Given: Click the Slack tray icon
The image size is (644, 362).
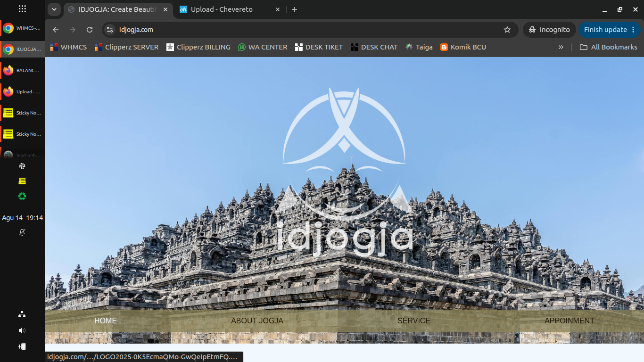Looking at the screenshot, I should pos(22,166).
